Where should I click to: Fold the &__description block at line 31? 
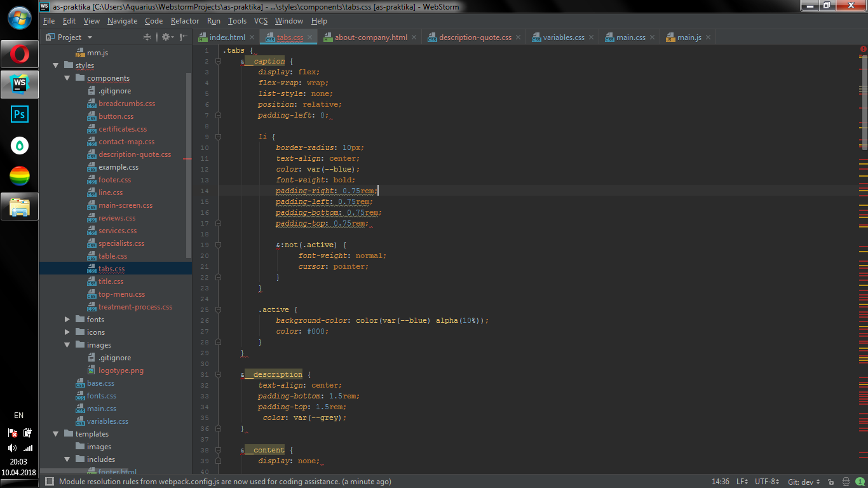point(218,374)
